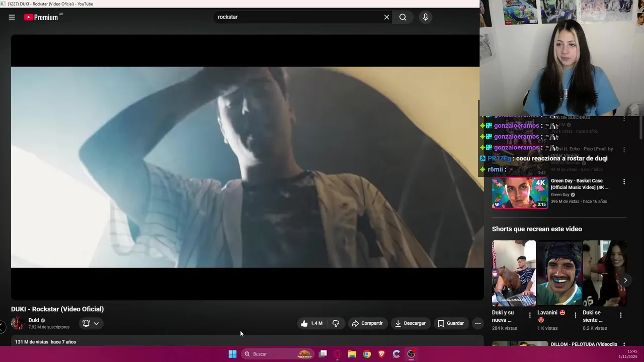Open the 'Duki se siente' short thumbnail
644x362 pixels.
point(605,273)
